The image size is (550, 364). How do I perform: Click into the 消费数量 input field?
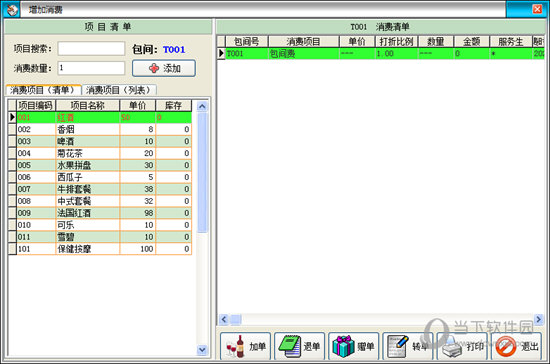pos(91,68)
